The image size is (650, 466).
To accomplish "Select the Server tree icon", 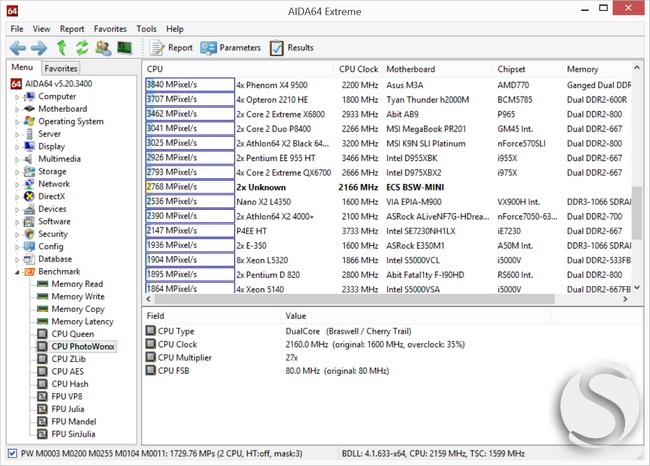I will coord(29,134).
